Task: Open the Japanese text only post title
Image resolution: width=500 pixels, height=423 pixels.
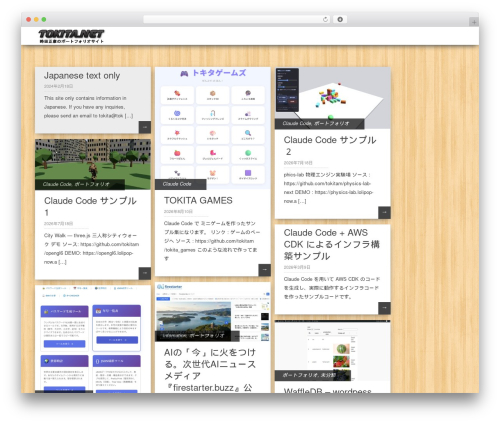Action: (x=82, y=76)
